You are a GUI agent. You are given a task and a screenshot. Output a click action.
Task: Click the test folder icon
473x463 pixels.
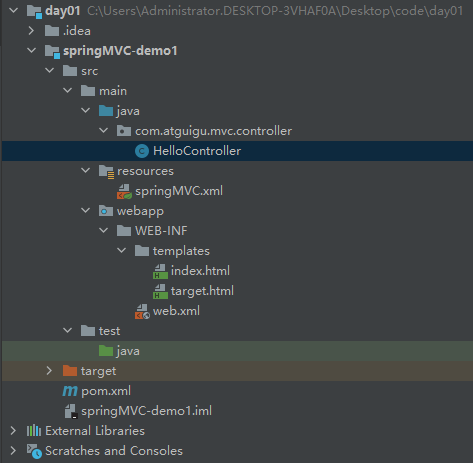pos(88,331)
